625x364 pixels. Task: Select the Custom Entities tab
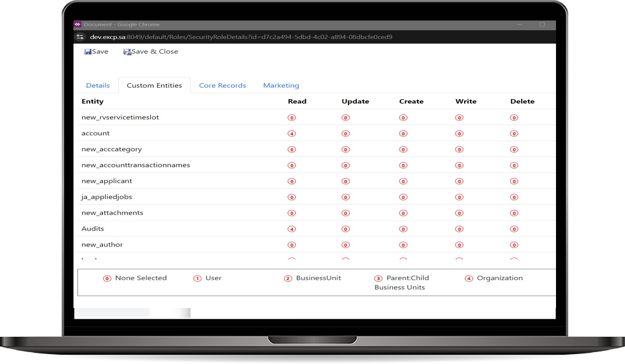pyautogui.click(x=154, y=85)
